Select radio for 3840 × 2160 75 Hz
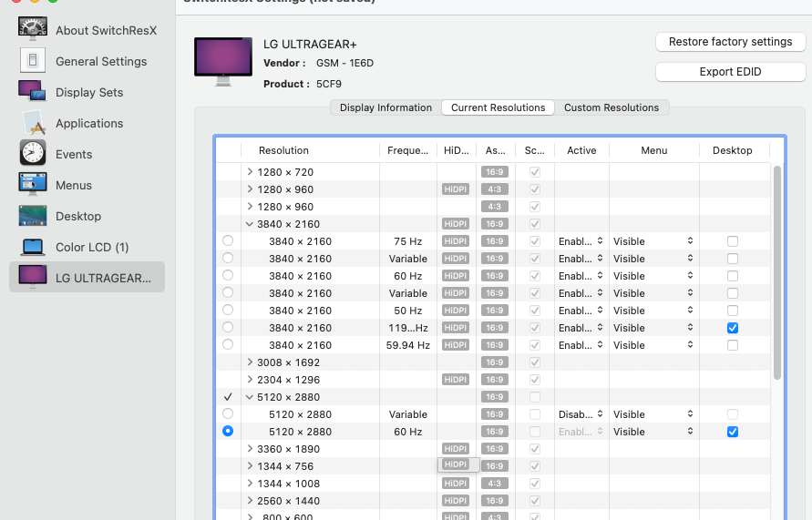 tap(228, 240)
